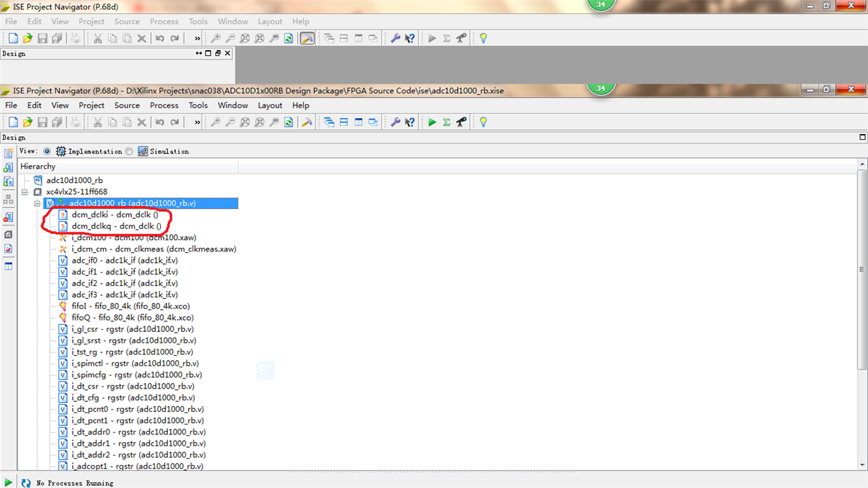Viewport: 868px width, 488px height.
Task: Click New file icon in lower window toolbar
Action: click(13, 122)
